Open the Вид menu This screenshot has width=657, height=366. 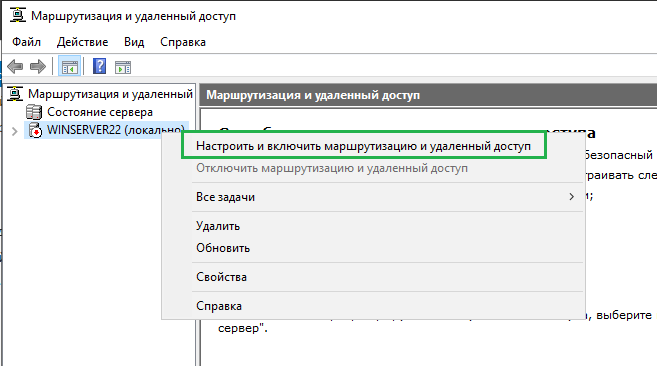[134, 42]
